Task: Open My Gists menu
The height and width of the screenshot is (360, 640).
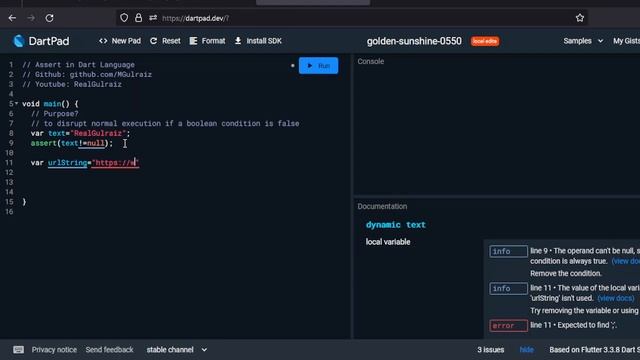Action: (626, 41)
